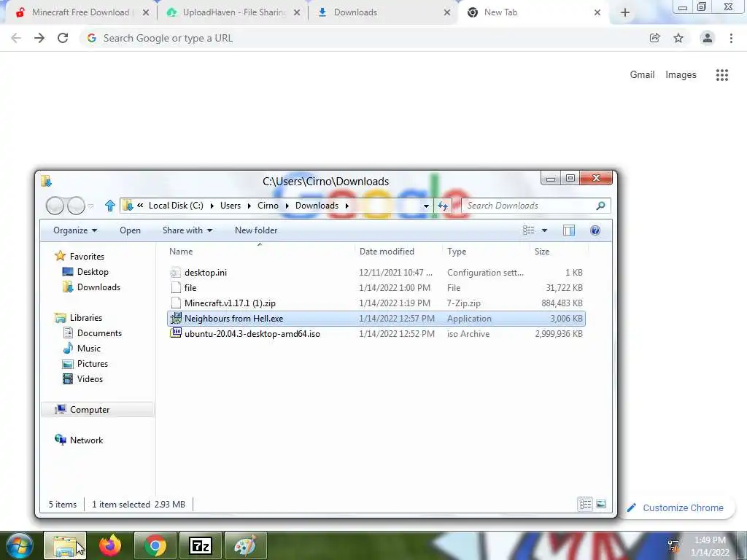Expand the Downloads breadcrumb arrow
Screen dimensions: 747x560
(x=347, y=206)
